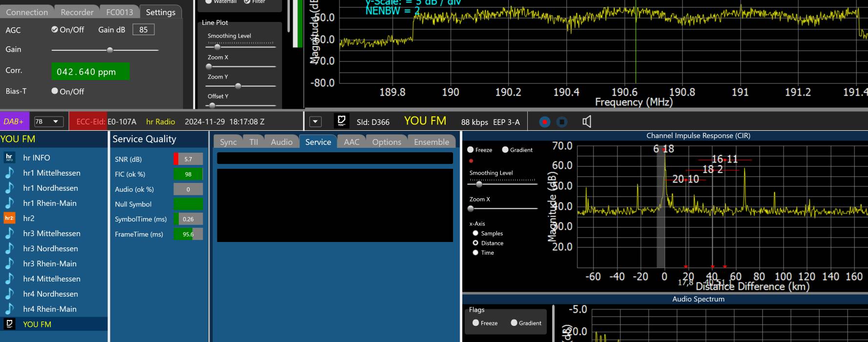Click the YOU FM logo in service bar
The image size is (868, 342).
pos(342,121)
